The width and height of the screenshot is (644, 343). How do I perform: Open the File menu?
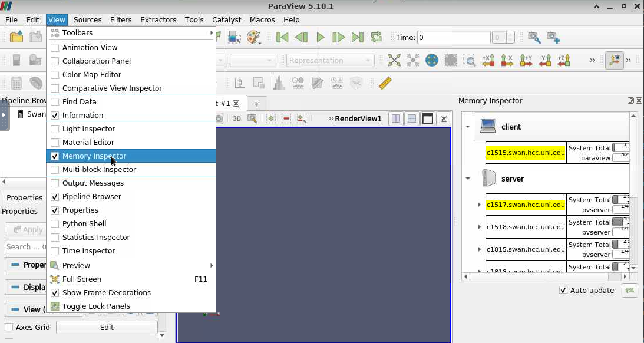(11, 19)
